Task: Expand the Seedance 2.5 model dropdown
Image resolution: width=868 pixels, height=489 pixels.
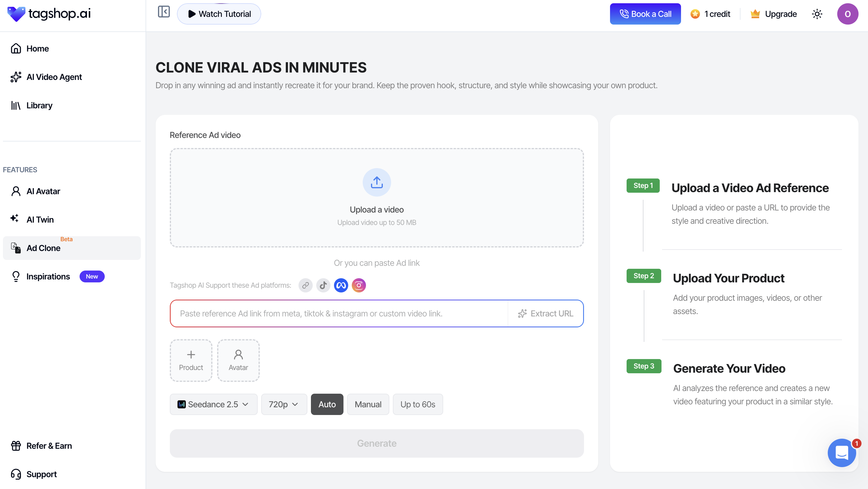Action: pos(214,404)
